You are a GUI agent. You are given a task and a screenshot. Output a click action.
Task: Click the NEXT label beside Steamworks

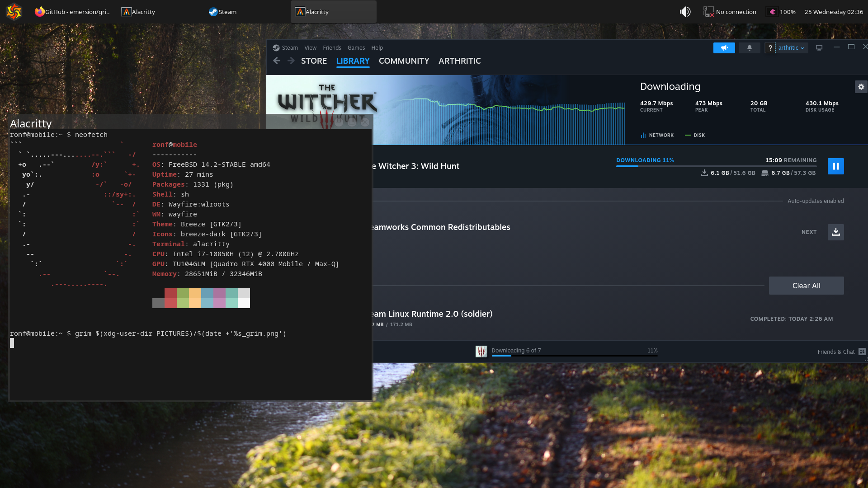[x=809, y=232]
